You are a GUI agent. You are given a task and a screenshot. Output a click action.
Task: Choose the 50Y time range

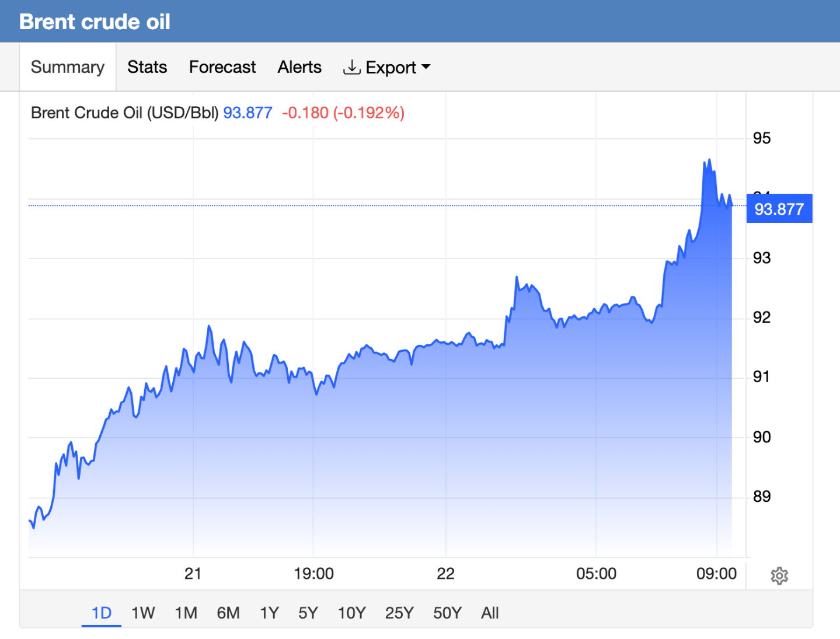coord(447,613)
